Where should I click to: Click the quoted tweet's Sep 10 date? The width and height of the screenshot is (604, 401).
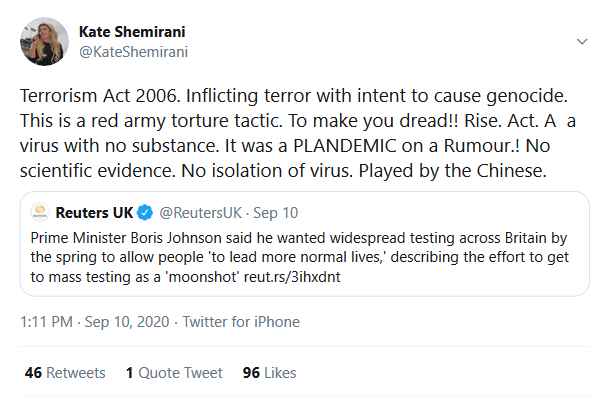(276, 213)
